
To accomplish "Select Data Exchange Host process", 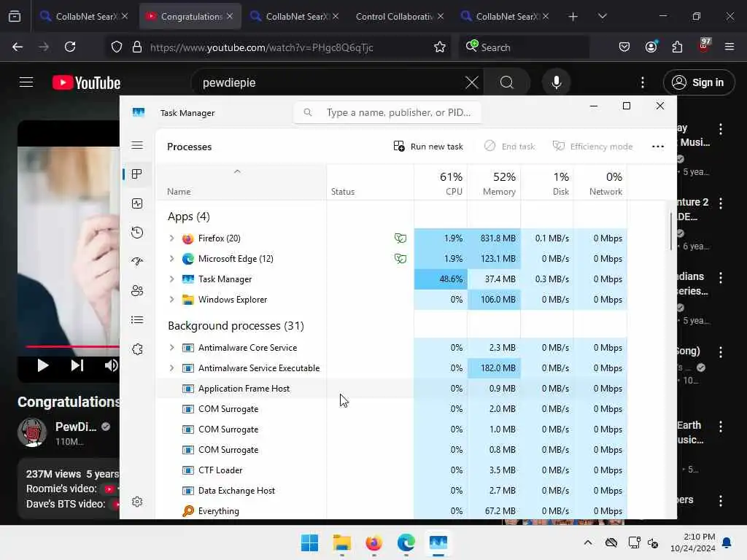I will click(391, 491).
